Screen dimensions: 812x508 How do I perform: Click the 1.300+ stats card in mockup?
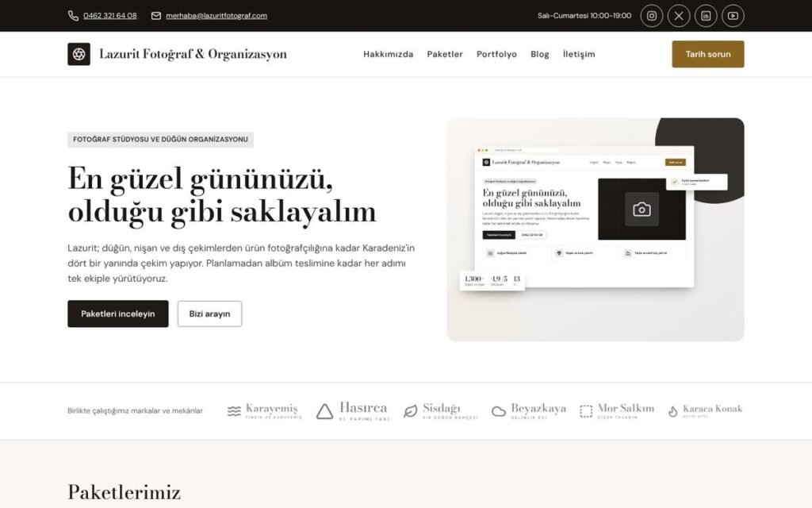[492, 280]
